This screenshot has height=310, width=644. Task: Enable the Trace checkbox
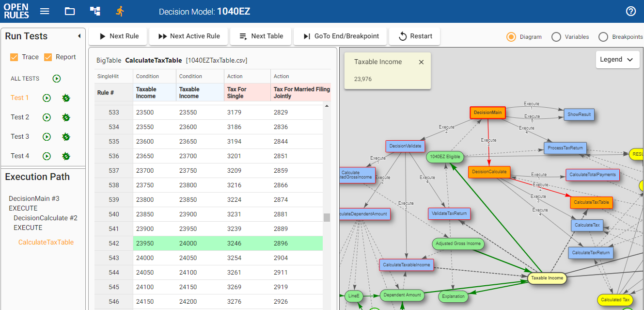[14, 57]
